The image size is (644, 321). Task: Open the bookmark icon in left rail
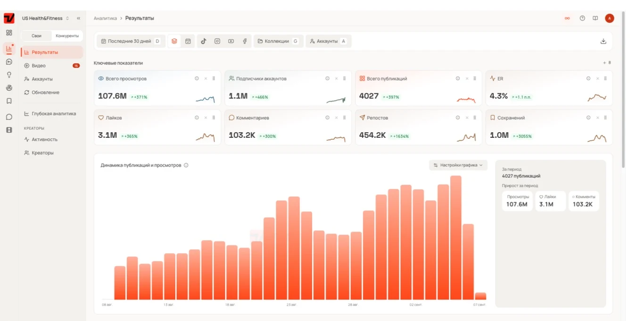click(9, 101)
